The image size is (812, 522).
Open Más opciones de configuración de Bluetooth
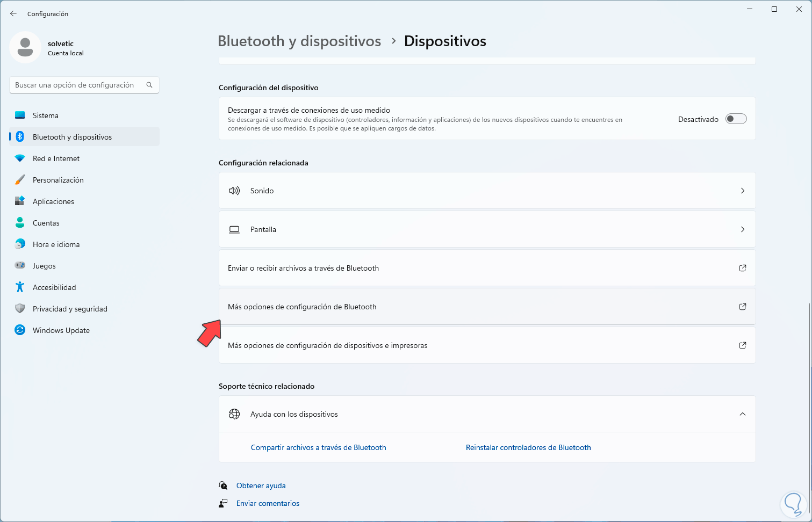(302, 307)
